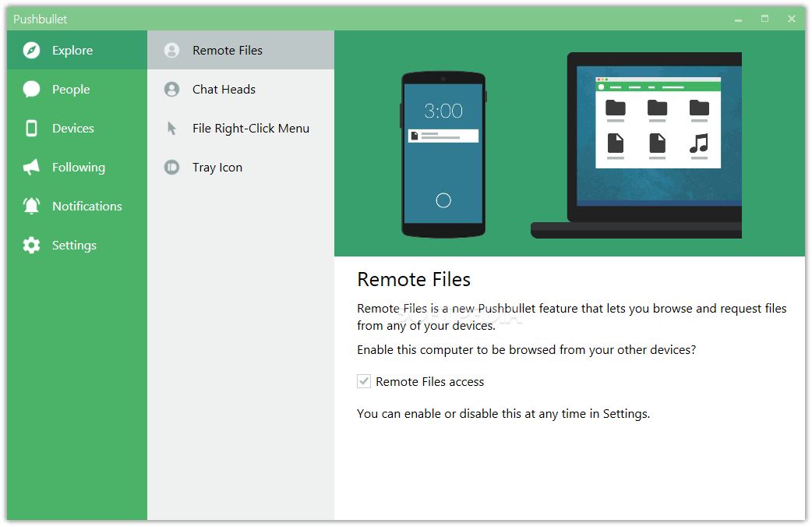The width and height of the screenshot is (812, 527).
Task: Click the People chat bubble icon
Action: [32, 89]
